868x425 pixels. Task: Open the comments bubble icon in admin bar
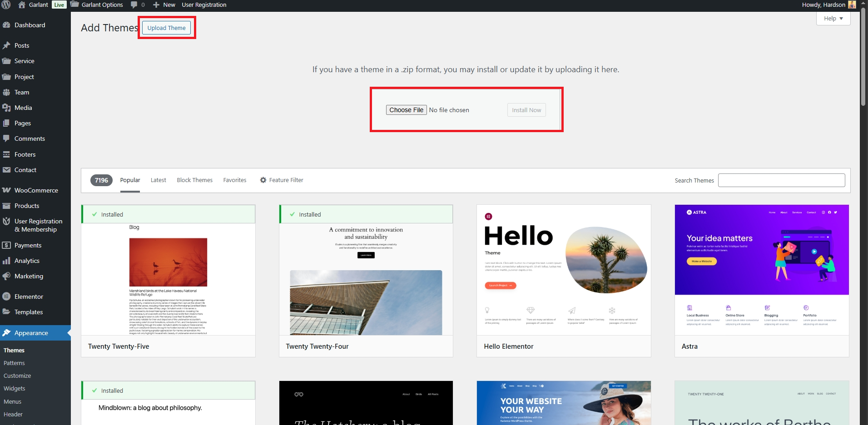[x=134, y=5]
